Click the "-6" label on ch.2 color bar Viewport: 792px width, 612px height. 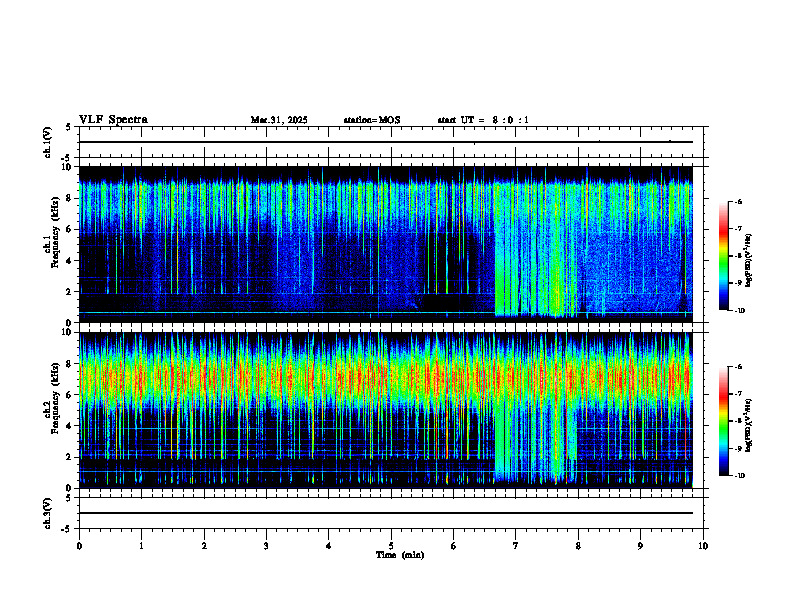pyautogui.click(x=738, y=367)
